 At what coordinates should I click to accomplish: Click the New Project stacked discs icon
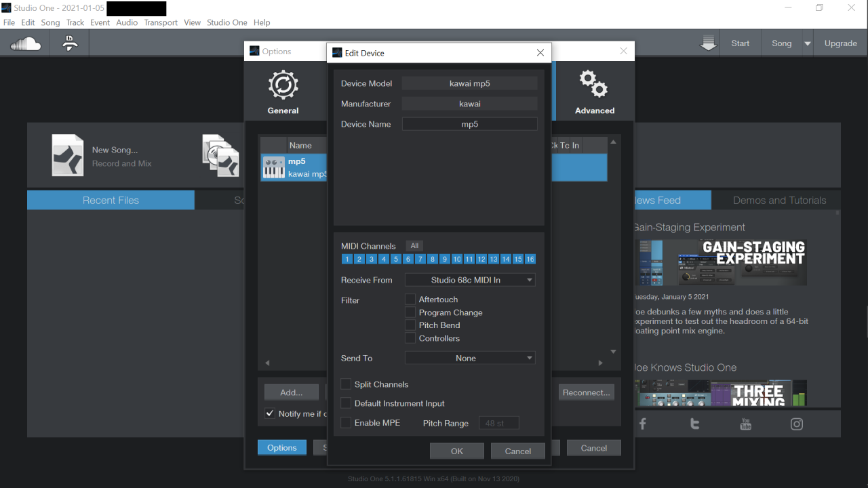[x=220, y=155]
